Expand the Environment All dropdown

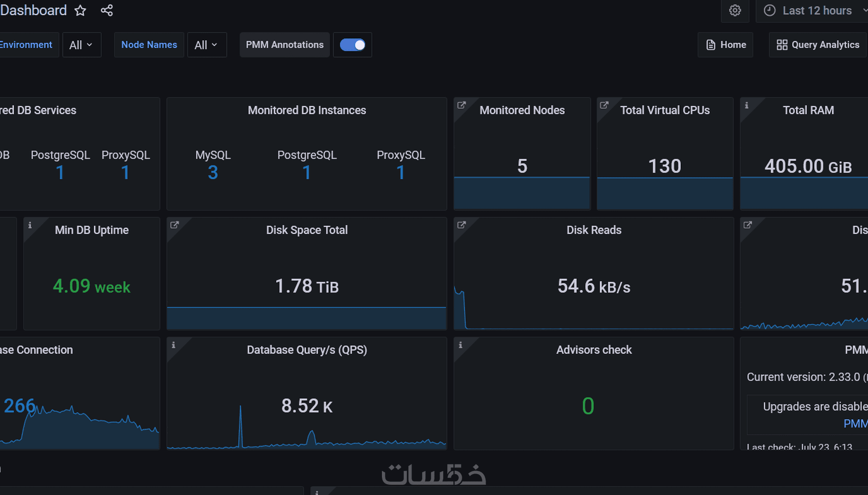(82, 45)
